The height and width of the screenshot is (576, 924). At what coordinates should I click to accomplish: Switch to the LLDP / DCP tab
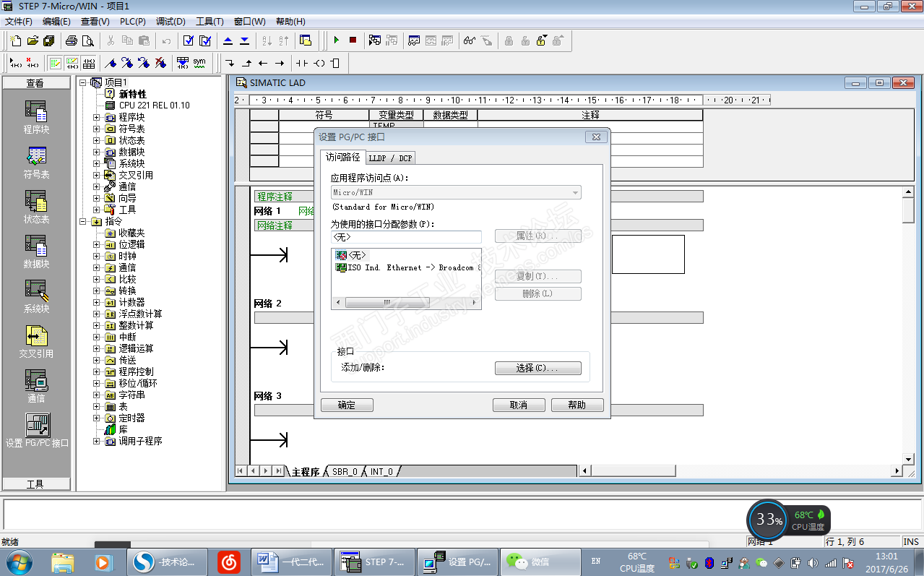click(x=390, y=158)
